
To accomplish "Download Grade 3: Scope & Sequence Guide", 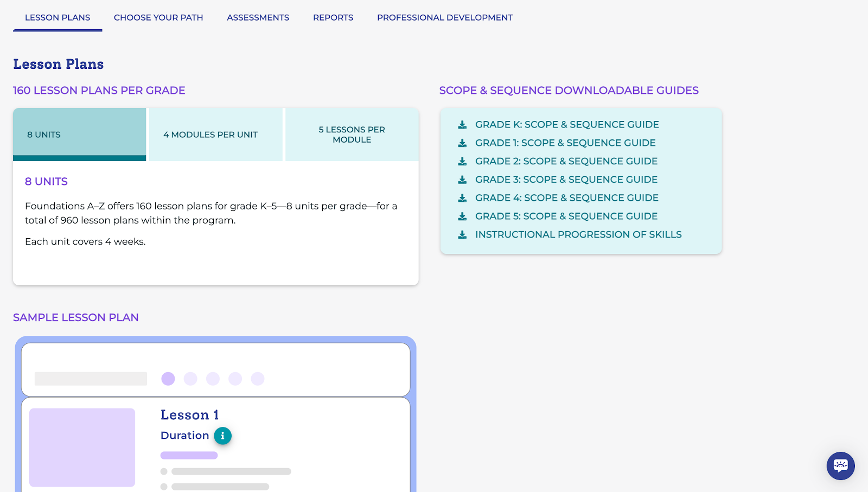I will coord(566,180).
